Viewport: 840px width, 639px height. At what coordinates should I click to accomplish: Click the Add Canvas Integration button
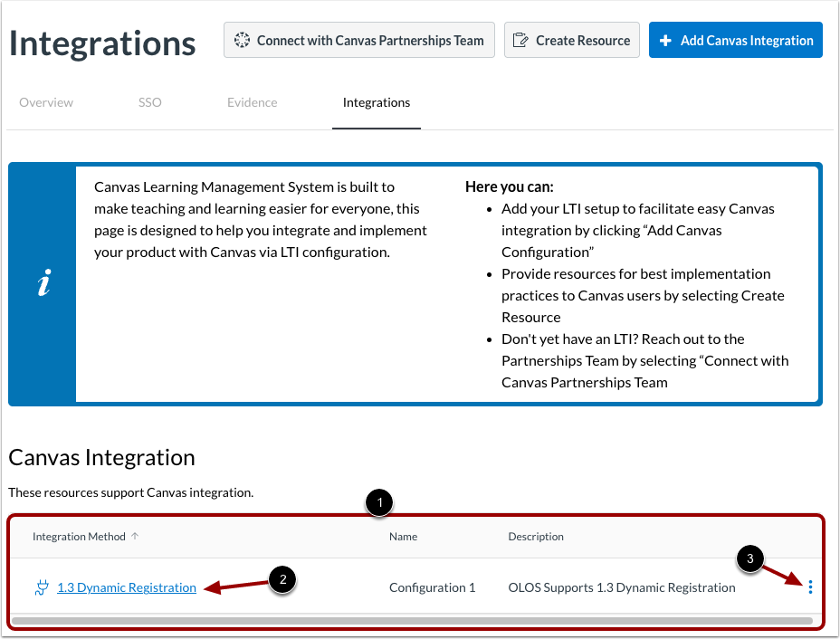tap(735, 40)
